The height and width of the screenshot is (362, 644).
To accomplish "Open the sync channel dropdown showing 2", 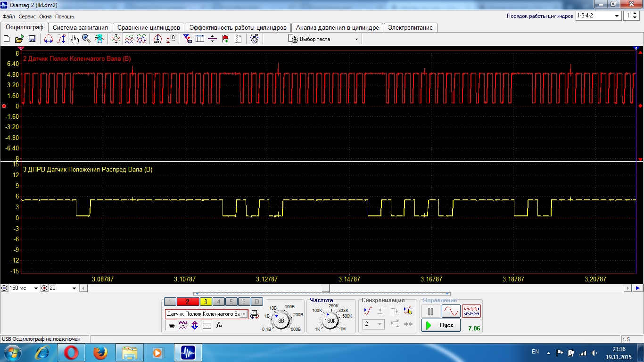I will 373,324.
